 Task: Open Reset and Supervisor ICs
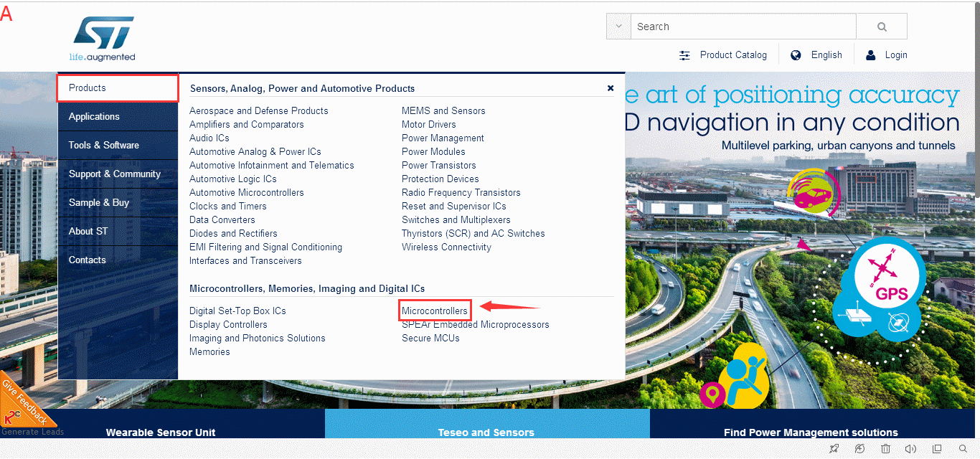pos(454,207)
